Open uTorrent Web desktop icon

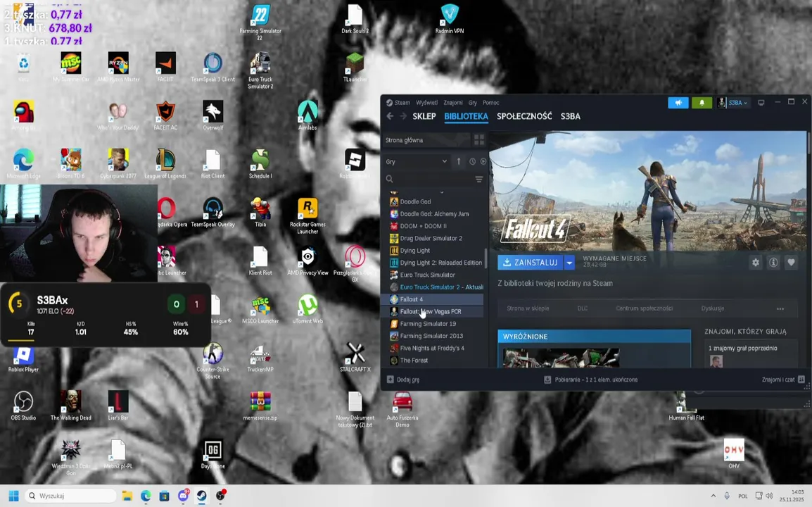pos(307,309)
